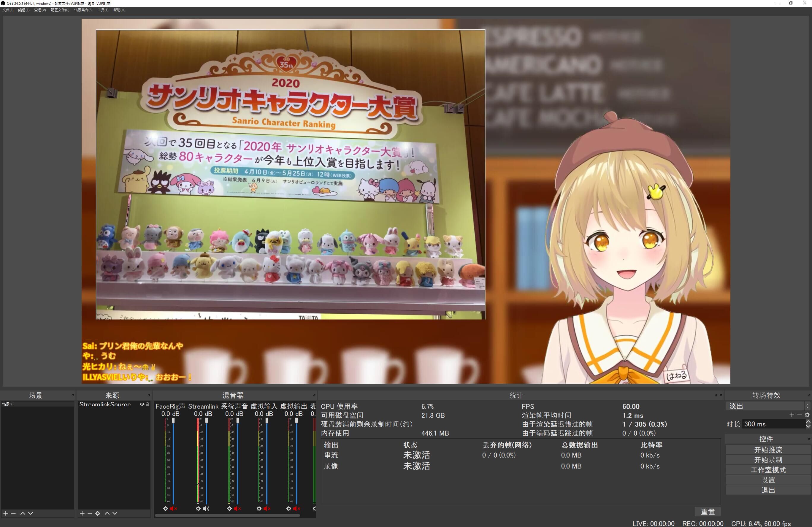Unmute the 系统声音 audio channel
812x527 pixels.
[238, 509]
